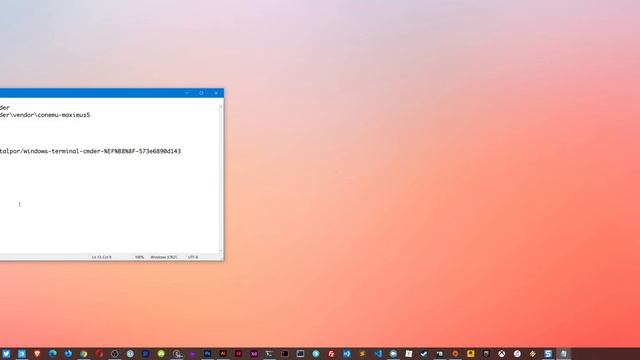Open the Microsoft To Do checkmark icon
This screenshot has height=360, width=640.
(x=424, y=354)
